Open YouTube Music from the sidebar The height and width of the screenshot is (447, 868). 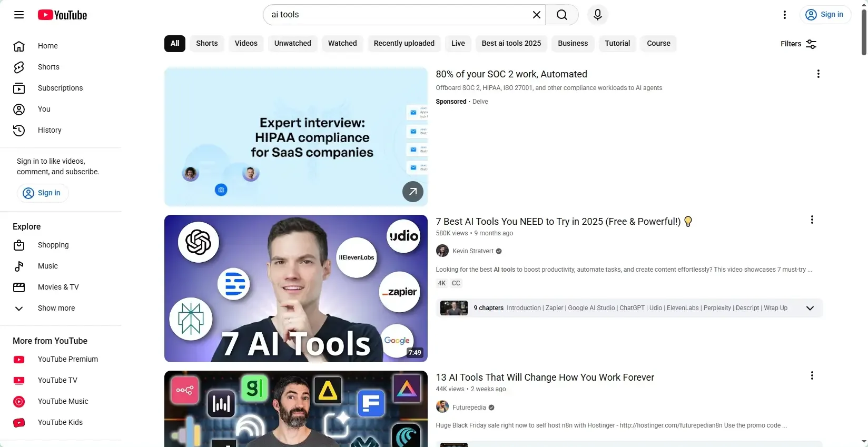pyautogui.click(x=63, y=401)
